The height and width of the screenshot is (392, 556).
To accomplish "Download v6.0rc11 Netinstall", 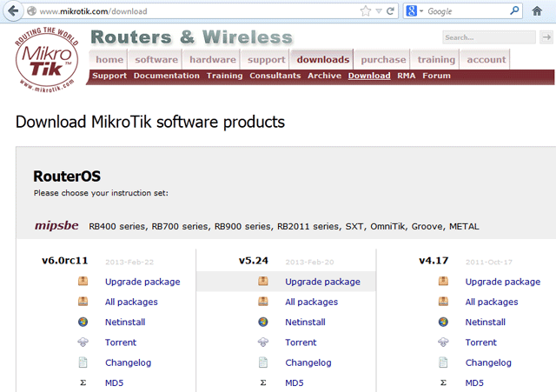I will click(x=125, y=322).
